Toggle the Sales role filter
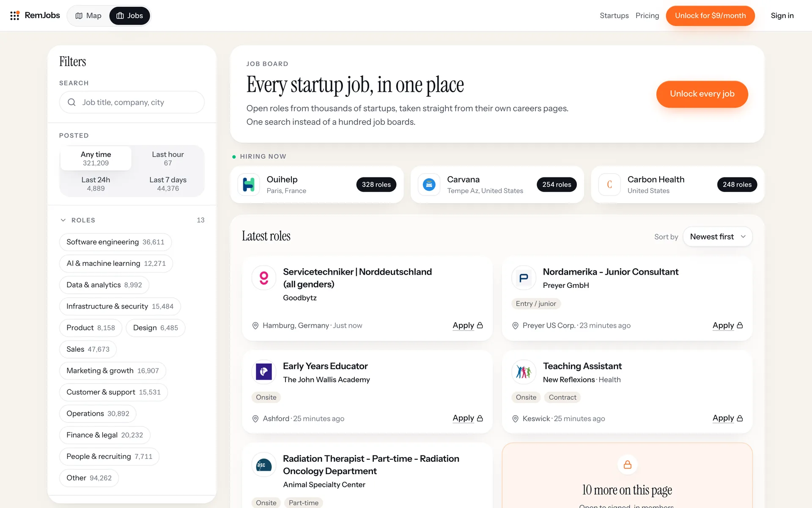The height and width of the screenshot is (508, 812). tap(88, 349)
